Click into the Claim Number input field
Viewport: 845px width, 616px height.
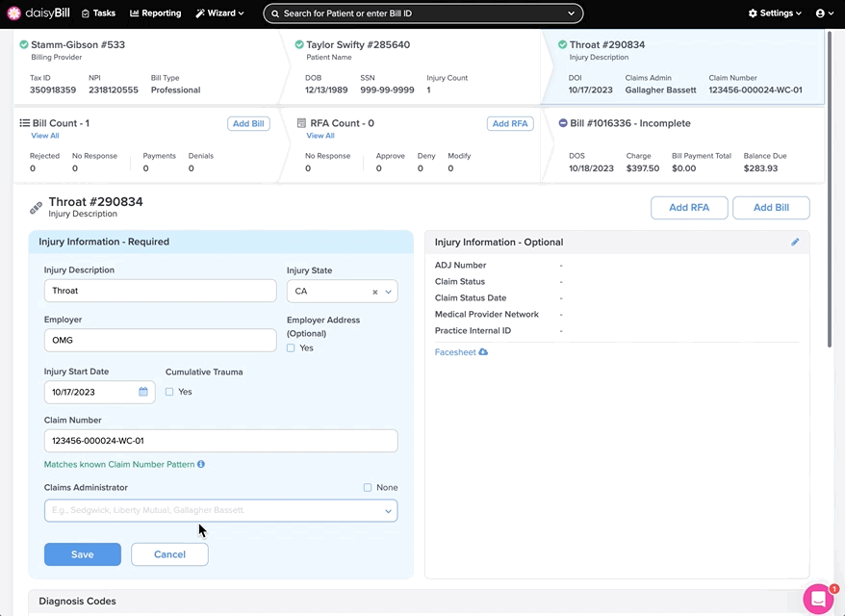click(220, 441)
